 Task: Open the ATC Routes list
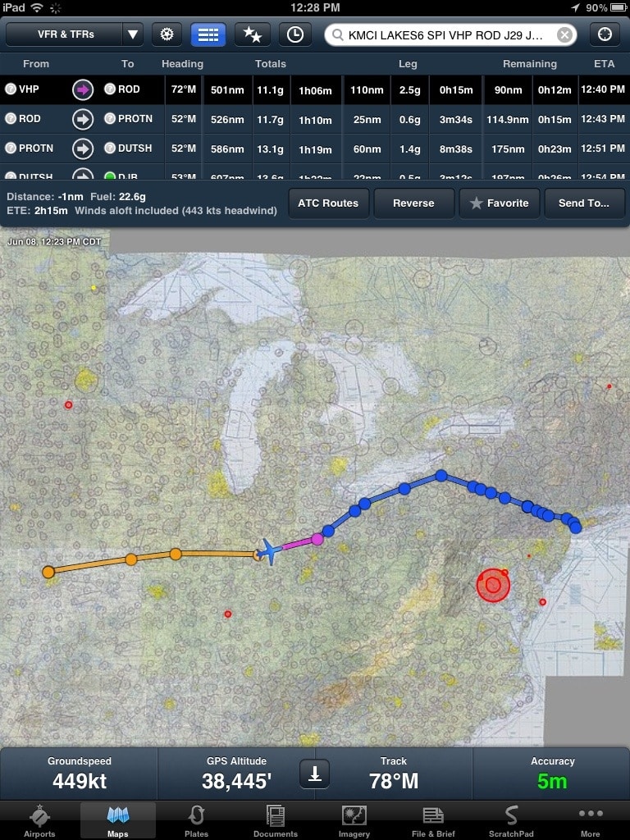coord(328,203)
